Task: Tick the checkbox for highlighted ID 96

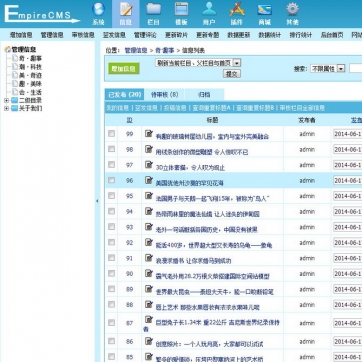Action: [111, 180]
